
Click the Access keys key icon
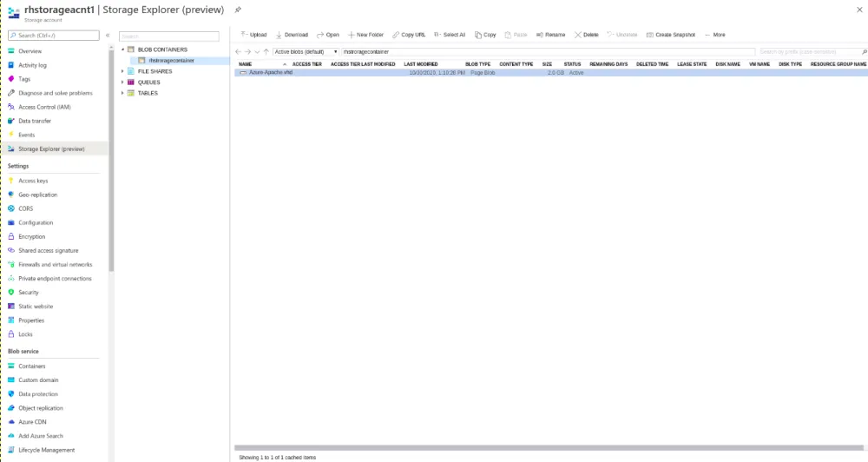tap(11, 181)
